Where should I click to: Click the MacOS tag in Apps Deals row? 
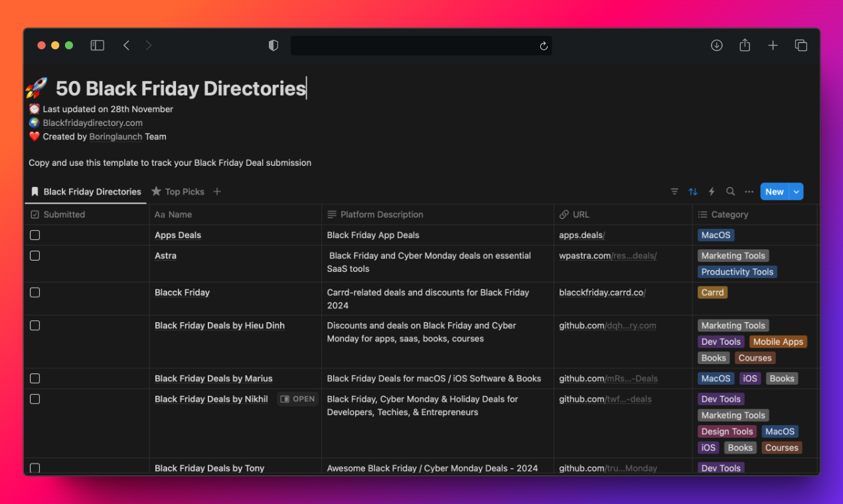pyautogui.click(x=716, y=235)
